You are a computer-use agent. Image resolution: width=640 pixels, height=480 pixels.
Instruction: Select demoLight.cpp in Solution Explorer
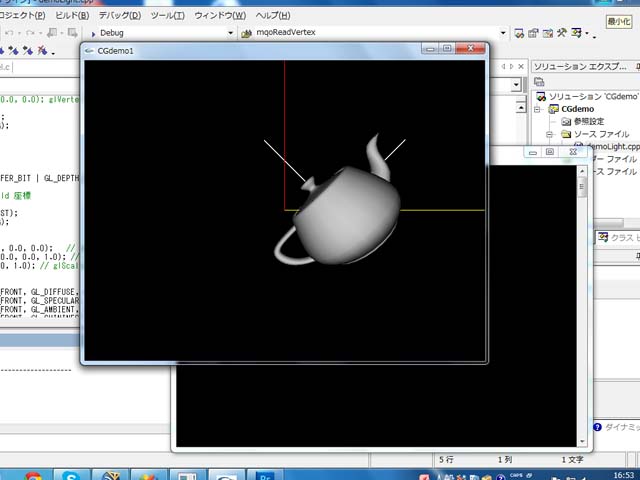click(x=612, y=147)
